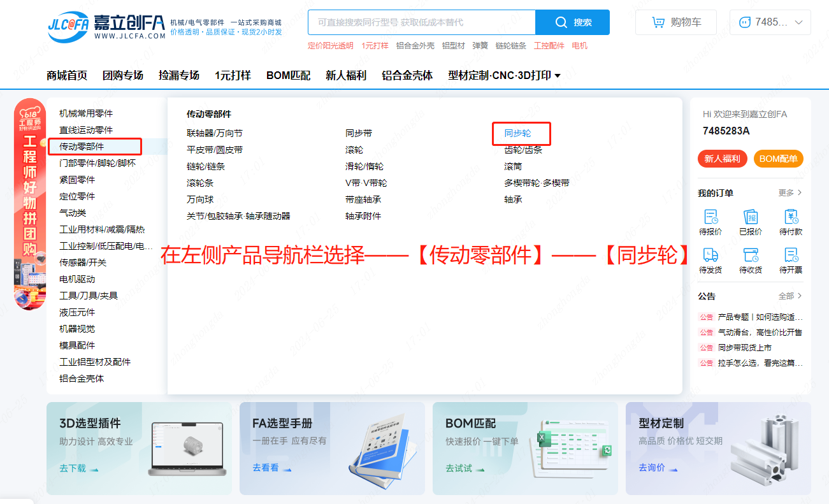Select 直线运动零件 category
The image size is (829, 504).
tap(86, 130)
